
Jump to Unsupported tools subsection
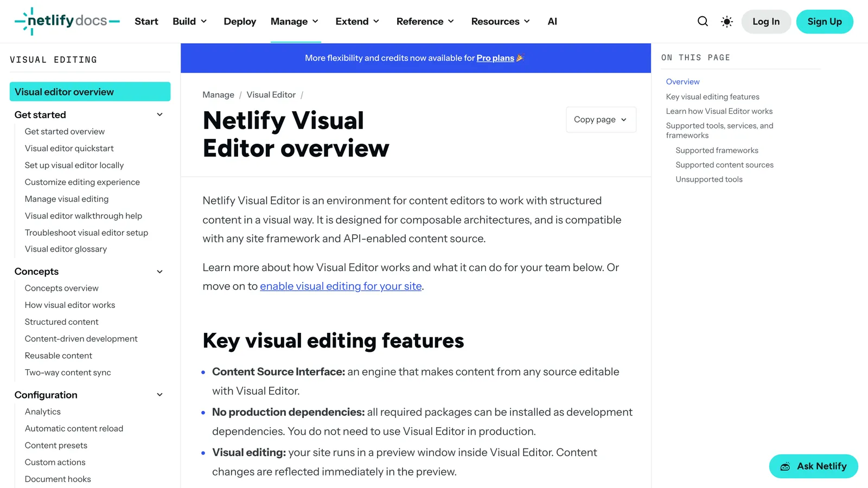(x=709, y=179)
